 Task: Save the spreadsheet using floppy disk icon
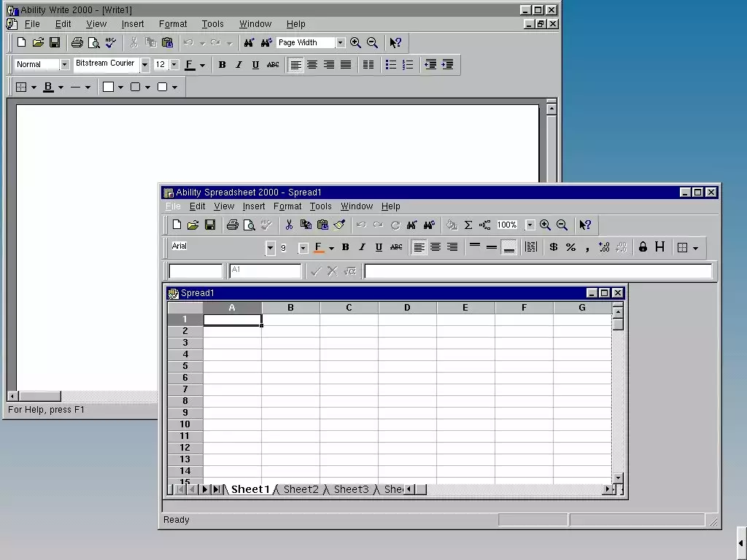[209, 225]
